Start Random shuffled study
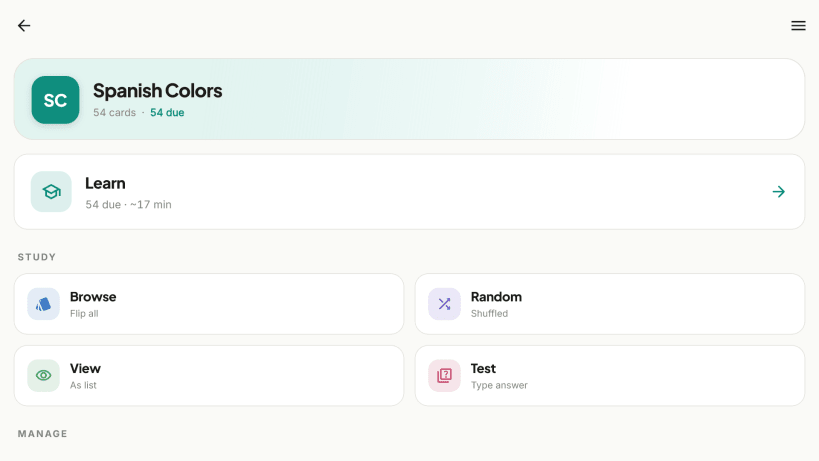Screen dimensions: 819x461 point(610,304)
